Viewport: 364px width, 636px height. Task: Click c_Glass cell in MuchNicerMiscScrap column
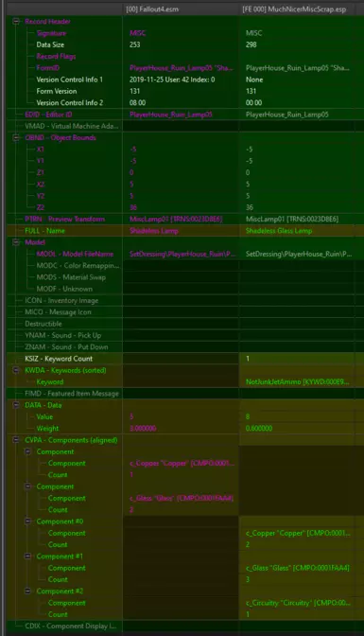point(298,568)
